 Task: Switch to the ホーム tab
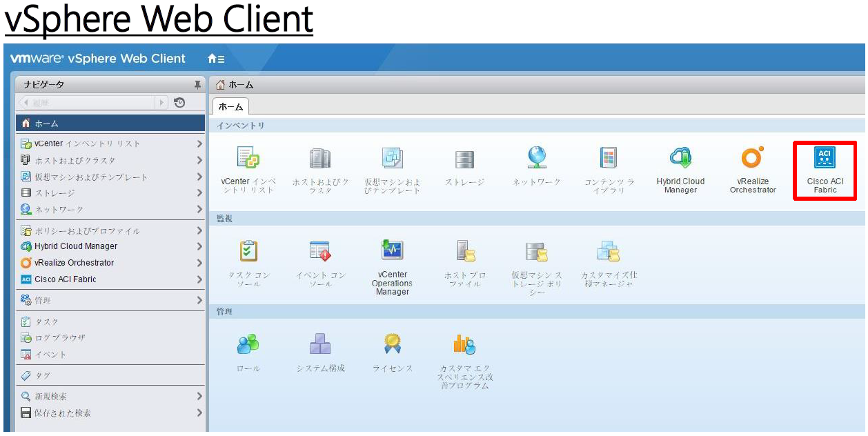tap(229, 106)
